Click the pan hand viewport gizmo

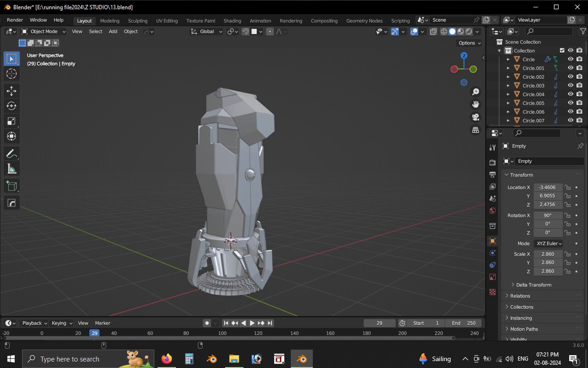[x=475, y=105]
